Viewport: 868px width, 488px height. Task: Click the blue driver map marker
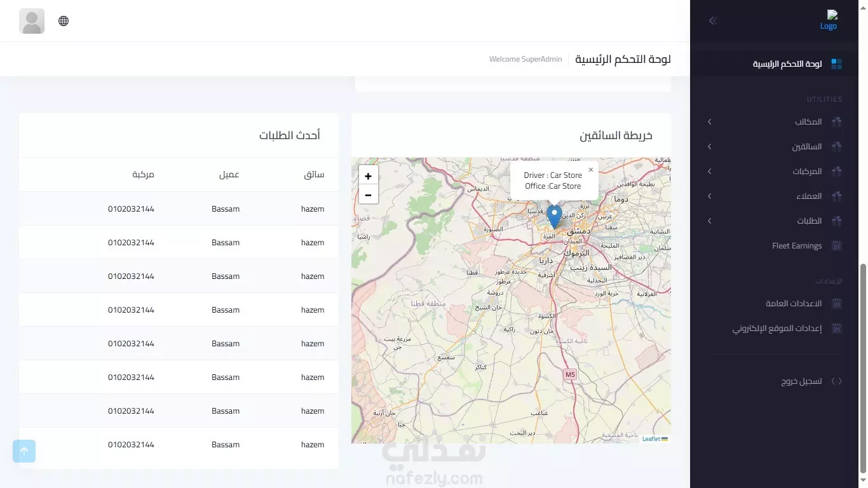[555, 217]
